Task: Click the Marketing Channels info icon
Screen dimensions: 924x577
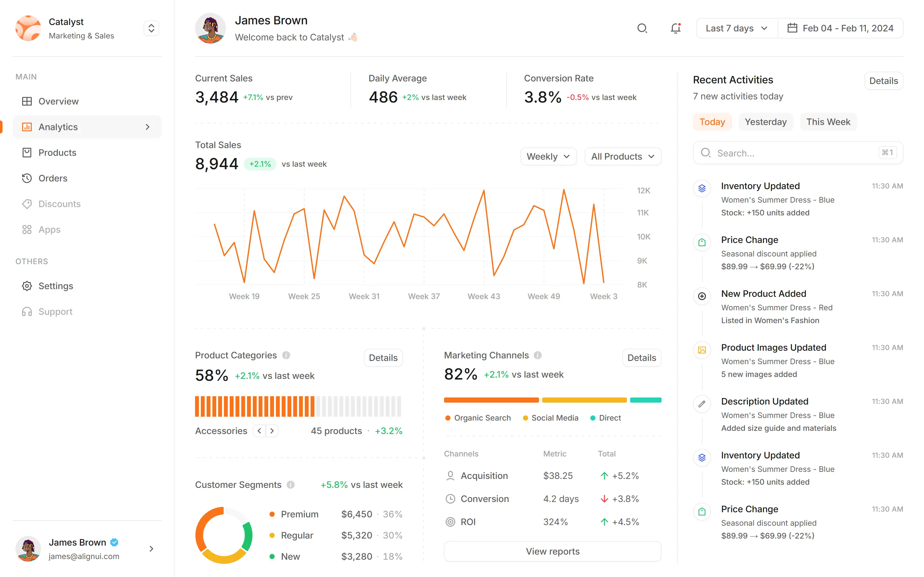Action: pyautogui.click(x=538, y=355)
